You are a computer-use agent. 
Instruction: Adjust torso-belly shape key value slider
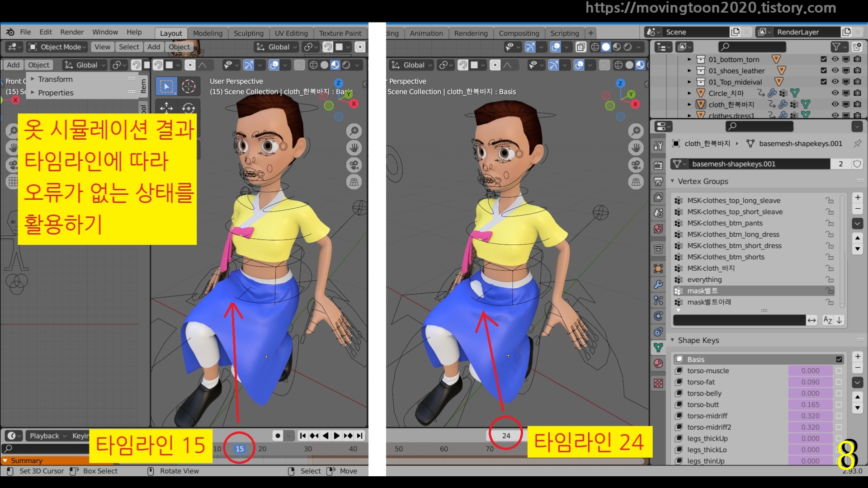pyautogui.click(x=810, y=393)
